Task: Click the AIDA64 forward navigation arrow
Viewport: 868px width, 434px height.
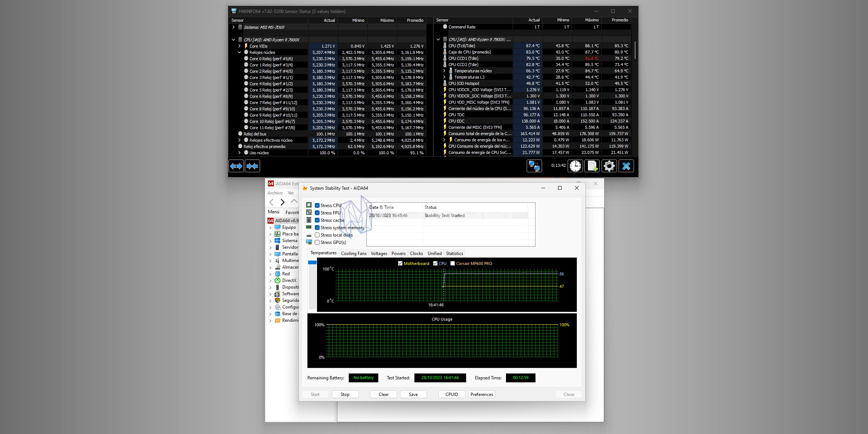Action: (x=282, y=202)
